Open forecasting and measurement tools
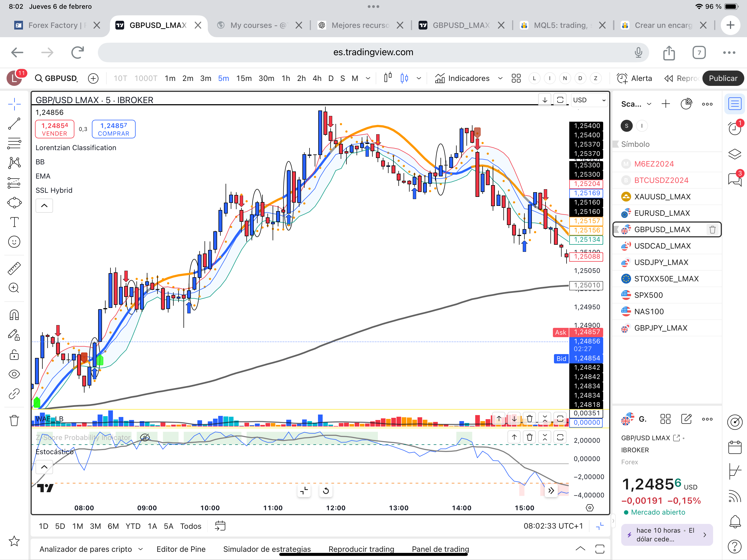Viewport: 747px width, 560px height. pos(14,183)
